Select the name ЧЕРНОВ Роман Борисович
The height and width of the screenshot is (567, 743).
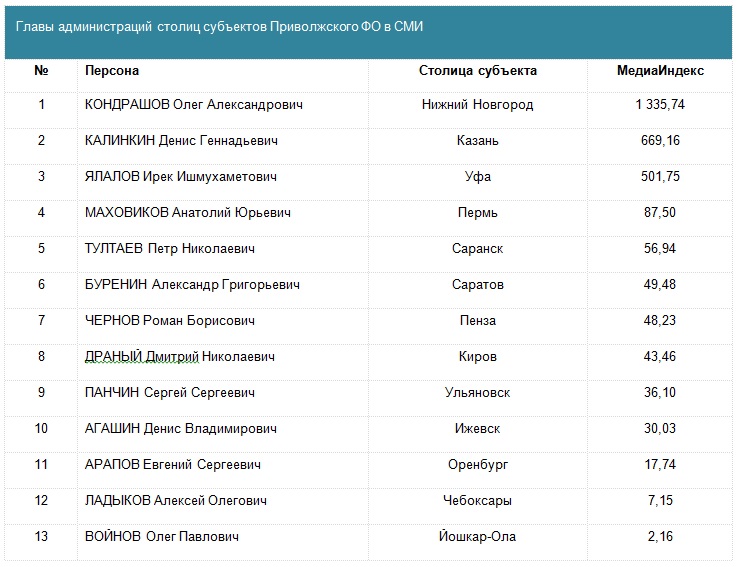point(170,321)
